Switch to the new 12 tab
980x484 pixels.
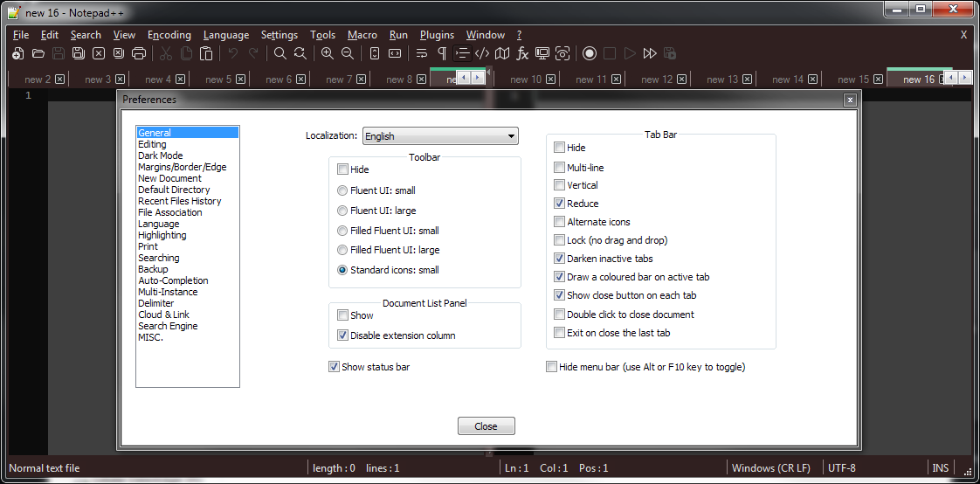pos(658,80)
